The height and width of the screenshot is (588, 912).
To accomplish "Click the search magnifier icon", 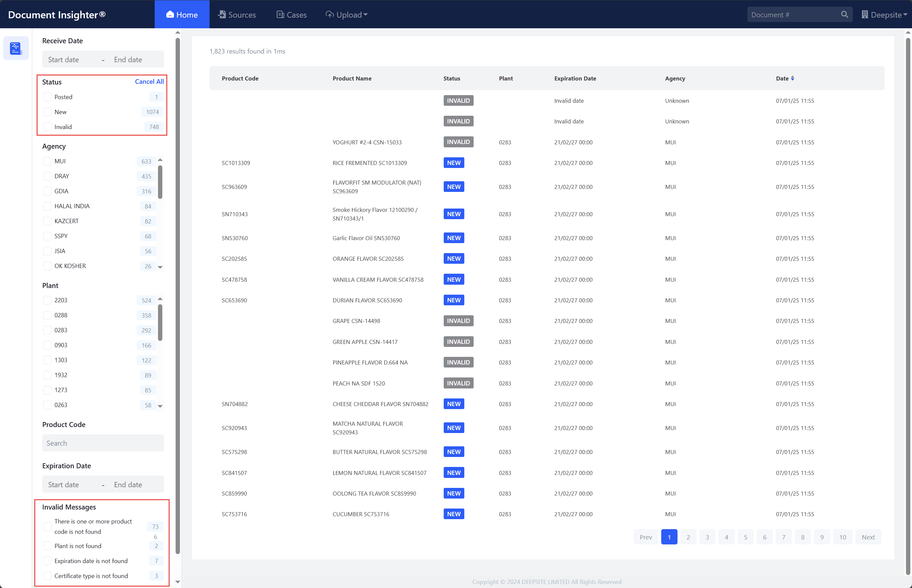I will 844,15.
